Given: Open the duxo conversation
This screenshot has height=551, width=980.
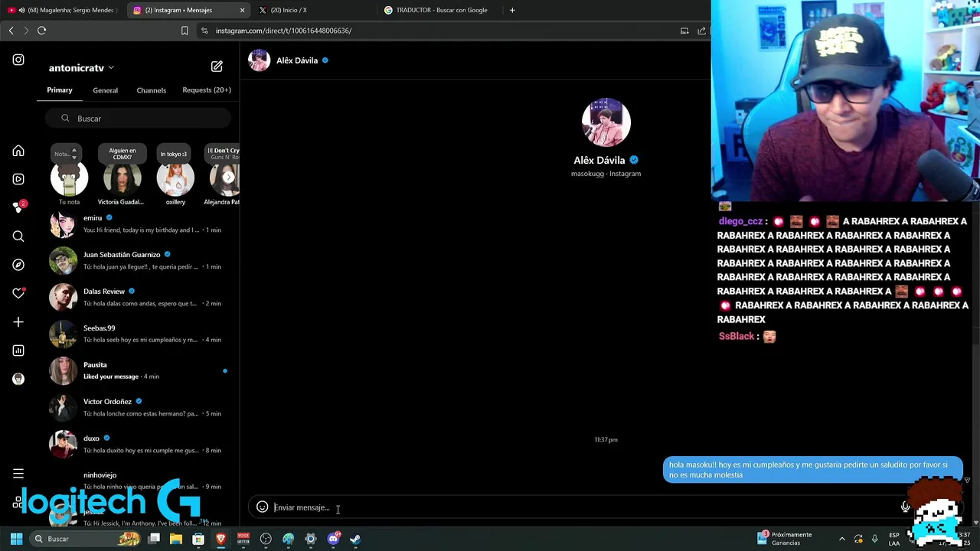Looking at the screenshot, I should pos(139,445).
